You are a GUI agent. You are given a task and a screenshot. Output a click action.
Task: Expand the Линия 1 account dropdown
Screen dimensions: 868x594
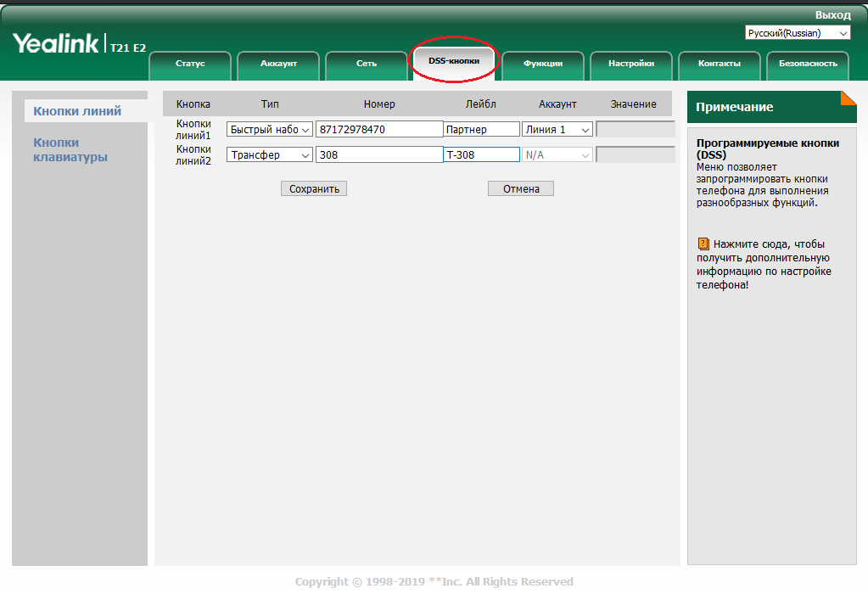click(557, 130)
